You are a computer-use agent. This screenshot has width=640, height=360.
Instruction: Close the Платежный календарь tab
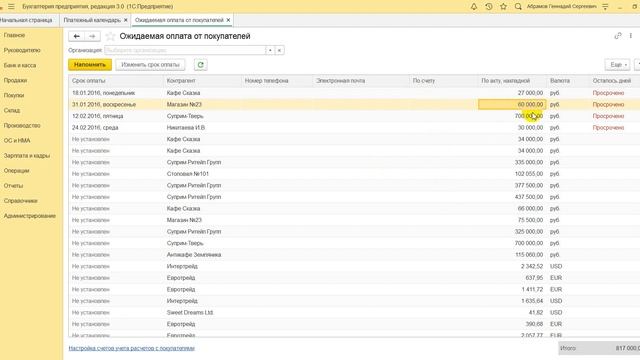(126, 20)
